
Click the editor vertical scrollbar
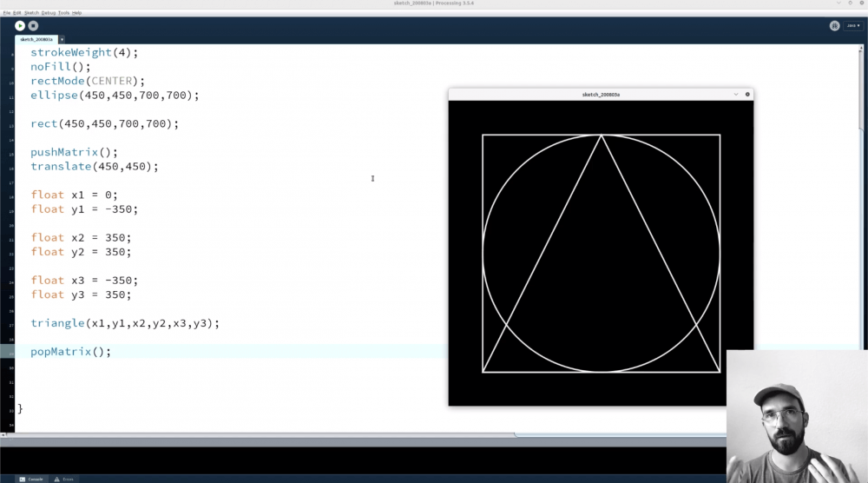coord(862,104)
